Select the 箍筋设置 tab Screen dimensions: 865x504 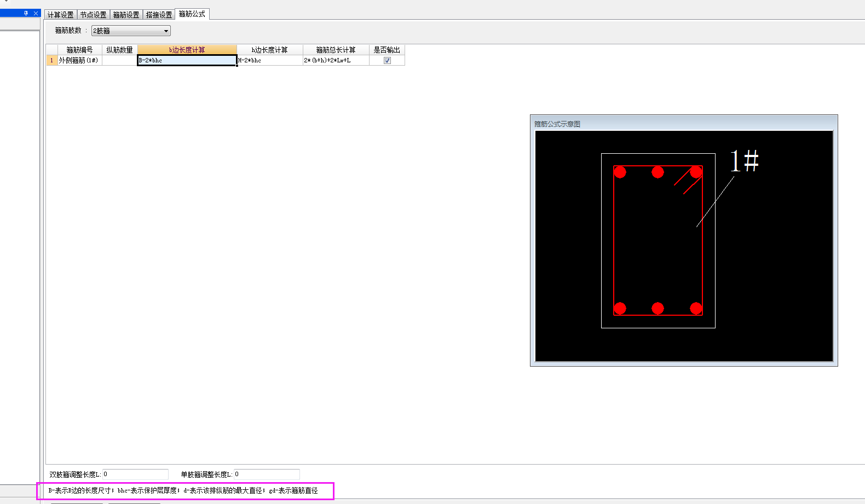pos(126,15)
